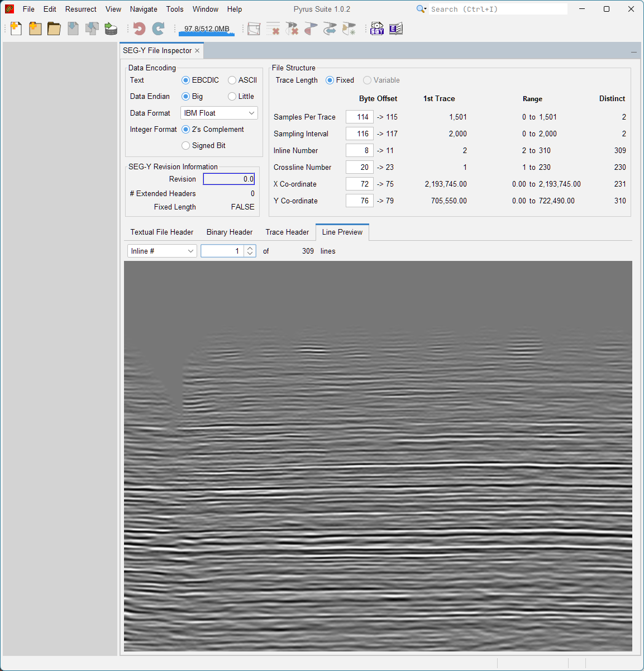Screen dimensions: 644x671
Task: Switch to Textual File Header tab
Action: point(162,232)
